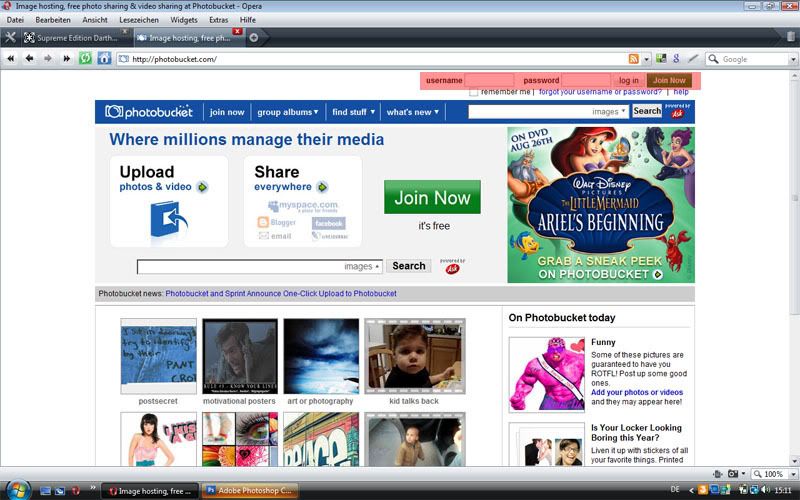This screenshot has width=800, height=500.
Task: Click the pen/wand toolbar icon
Action: click(692, 59)
